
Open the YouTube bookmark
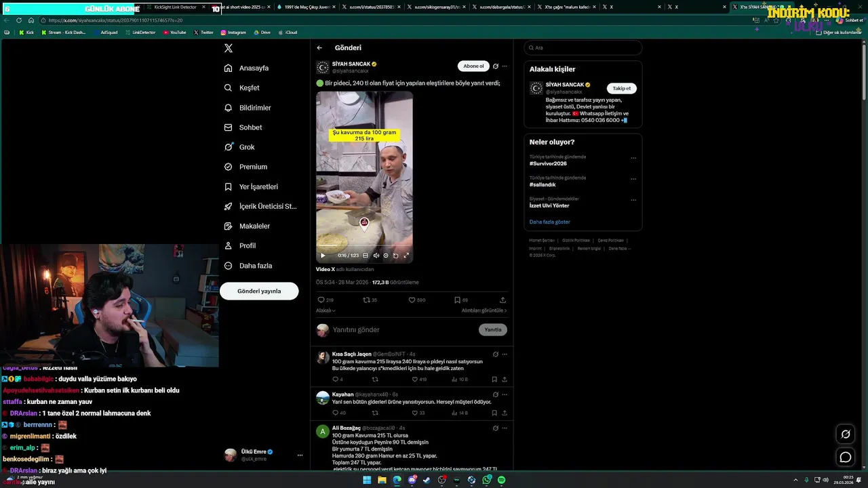click(x=175, y=32)
